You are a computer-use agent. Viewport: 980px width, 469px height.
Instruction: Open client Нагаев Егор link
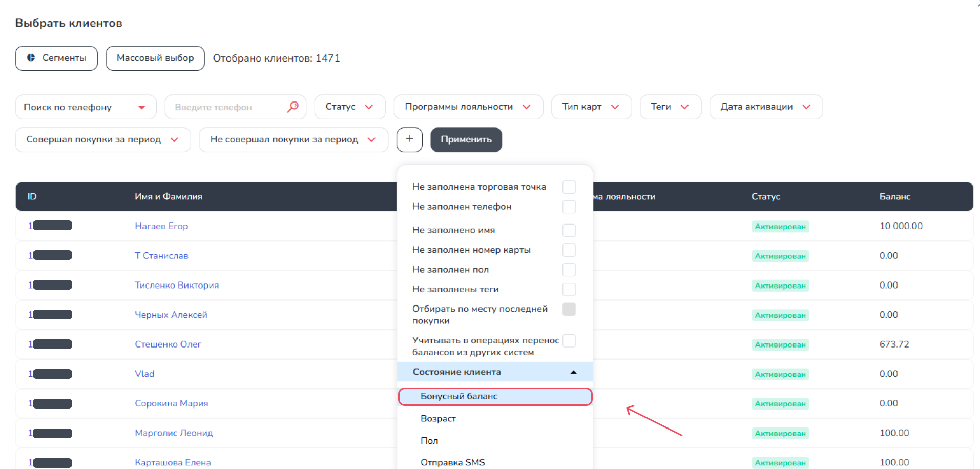click(161, 226)
